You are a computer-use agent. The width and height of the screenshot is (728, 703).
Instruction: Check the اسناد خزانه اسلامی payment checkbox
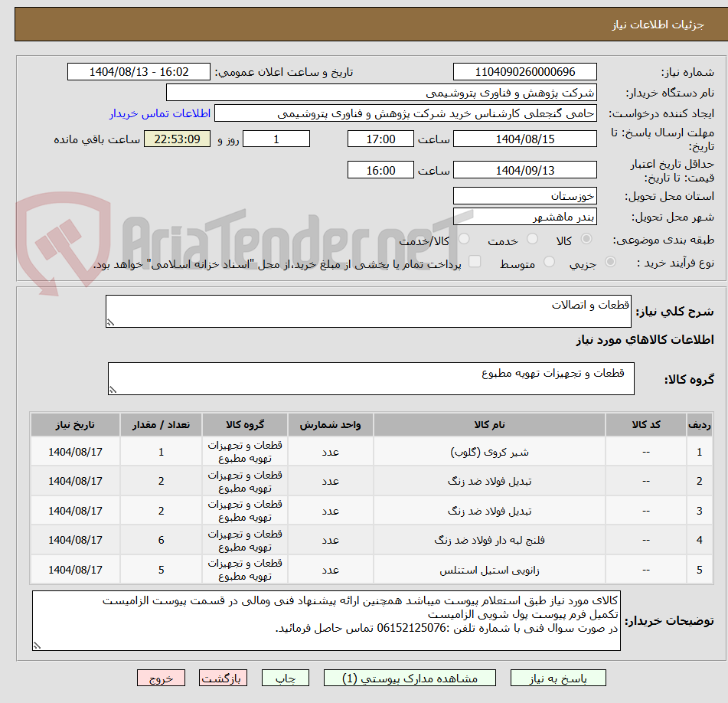476,261
